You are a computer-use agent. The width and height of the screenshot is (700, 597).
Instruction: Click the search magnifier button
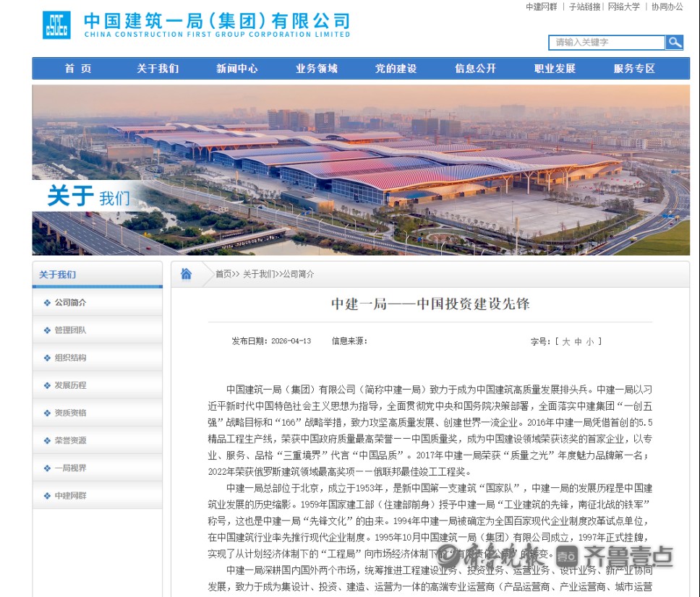click(x=674, y=43)
